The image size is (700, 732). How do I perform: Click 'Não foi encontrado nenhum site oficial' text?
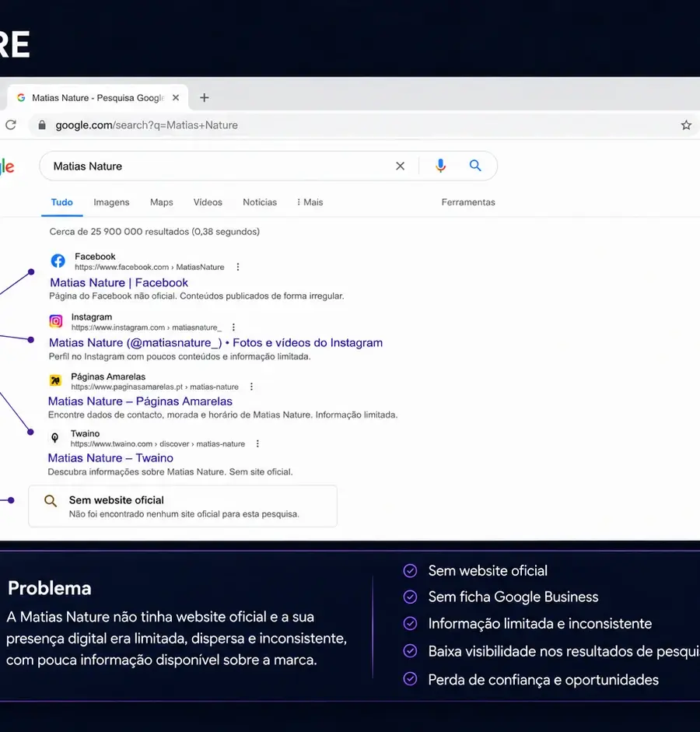pyautogui.click(x=184, y=514)
